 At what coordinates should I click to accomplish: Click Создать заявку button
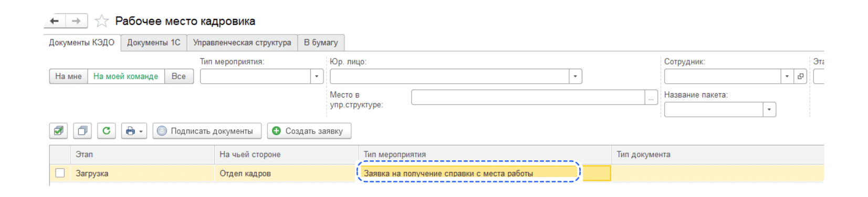tap(309, 130)
